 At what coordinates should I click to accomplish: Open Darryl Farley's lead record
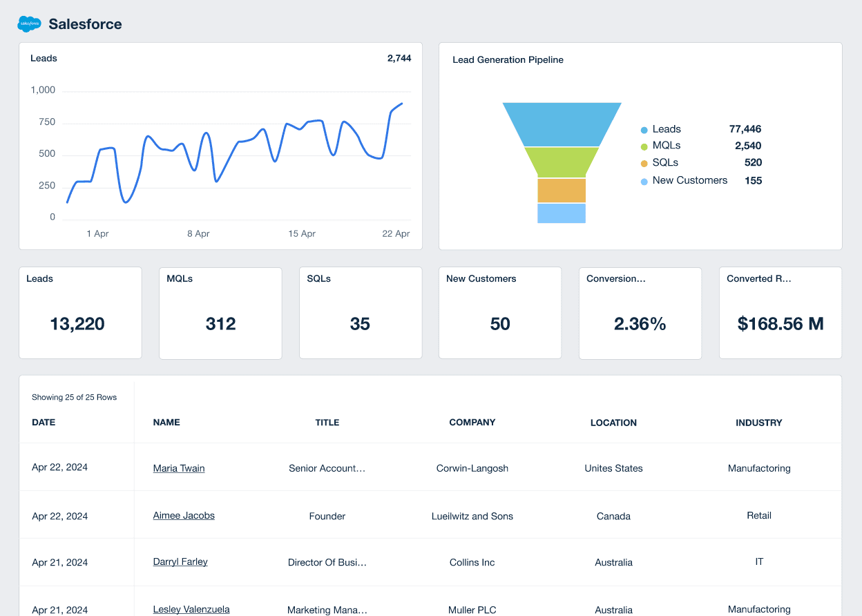(180, 561)
